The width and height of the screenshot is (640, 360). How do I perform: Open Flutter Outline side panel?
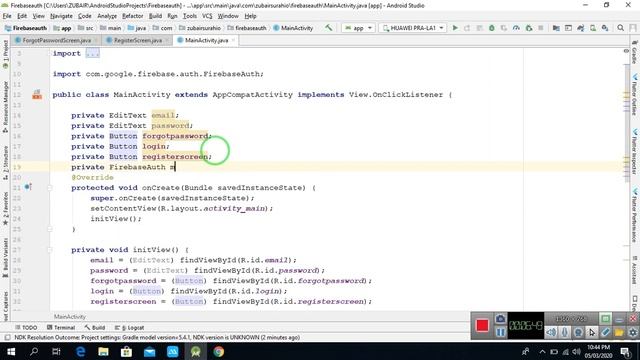635,95
